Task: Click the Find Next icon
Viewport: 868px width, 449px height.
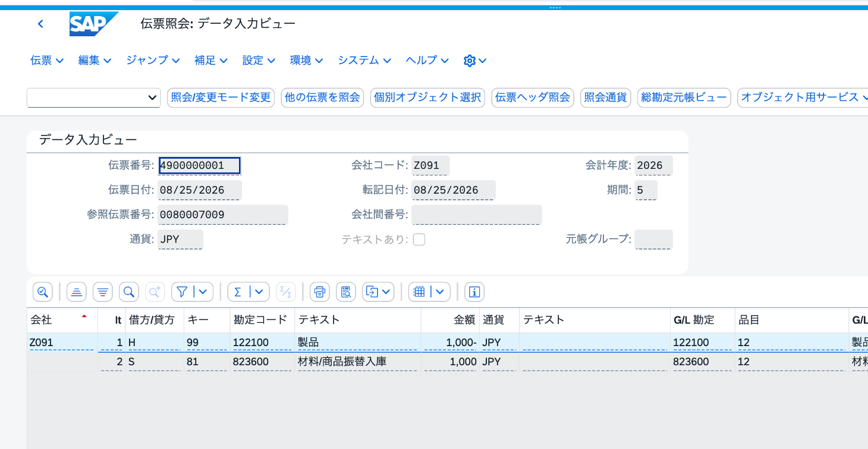Action: (155, 291)
